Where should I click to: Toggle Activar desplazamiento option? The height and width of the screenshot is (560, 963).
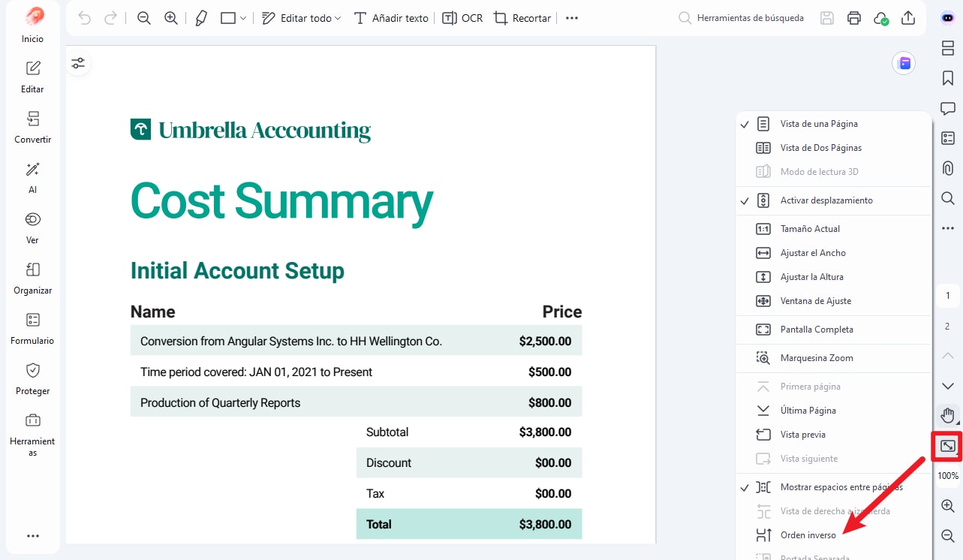826,200
